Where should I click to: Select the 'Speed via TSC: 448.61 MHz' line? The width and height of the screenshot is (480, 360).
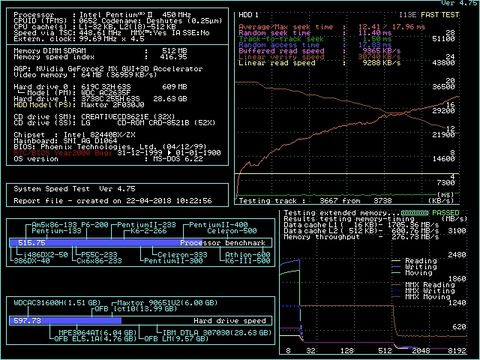pyautogui.click(x=111, y=33)
